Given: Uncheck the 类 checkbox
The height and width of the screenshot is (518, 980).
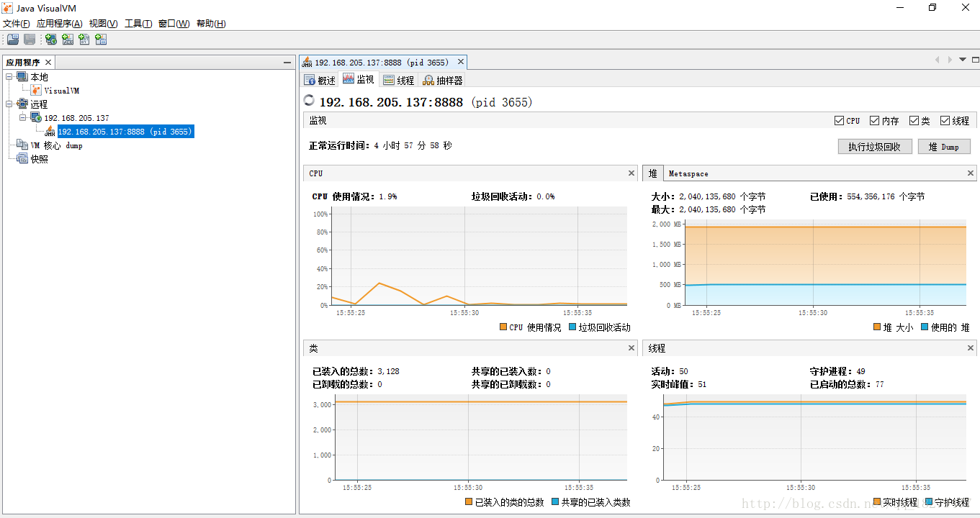Looking at the screenshot, I should pyautogui.click(x=914, y=121).
